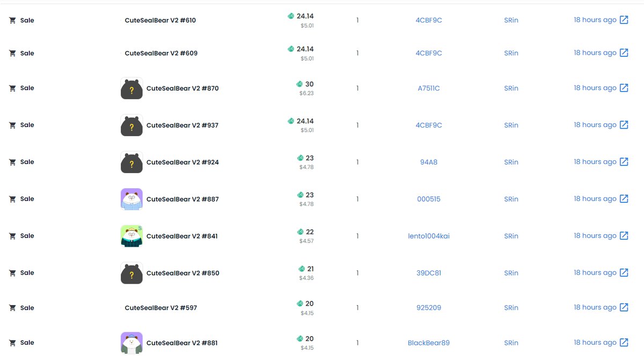The width and height of the screenshot is (644, 356).
Task: Open item CuteSealBear V2 #937
Action: click(x=182, y=125)
